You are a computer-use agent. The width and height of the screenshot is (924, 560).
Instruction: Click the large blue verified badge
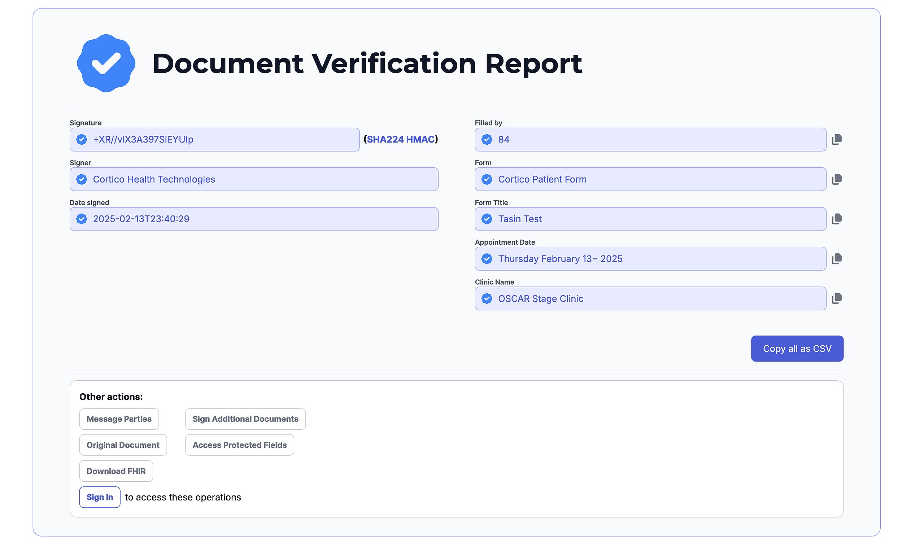tap(106, 64)
